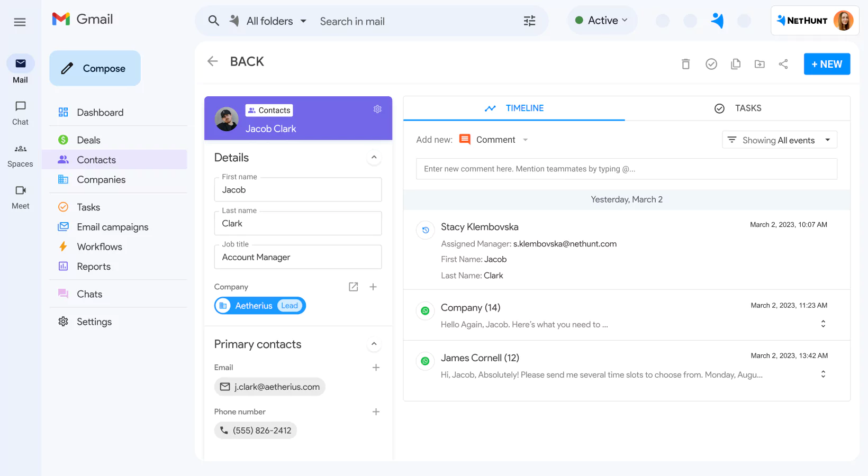Open contact card settings gear
Image resolution: width=868 pixels, height=476 pixels.
point(377,109)
